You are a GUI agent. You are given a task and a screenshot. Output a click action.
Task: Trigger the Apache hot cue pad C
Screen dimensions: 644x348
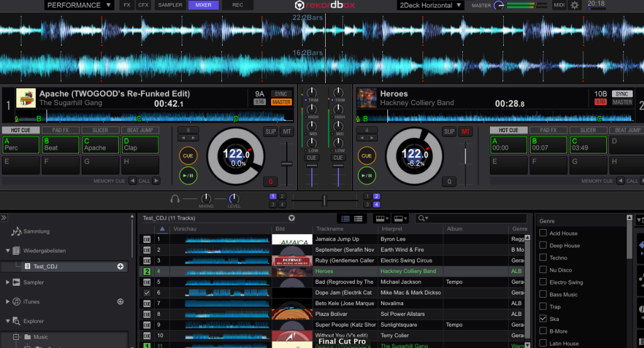(x=101, y=145)
